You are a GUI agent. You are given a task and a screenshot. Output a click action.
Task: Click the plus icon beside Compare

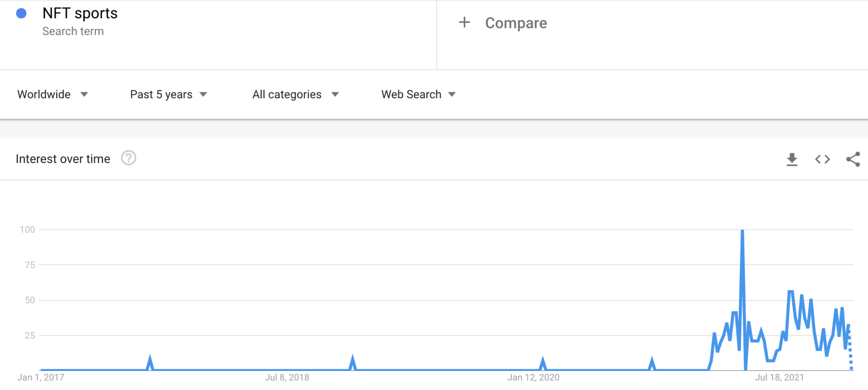(465, 22)
